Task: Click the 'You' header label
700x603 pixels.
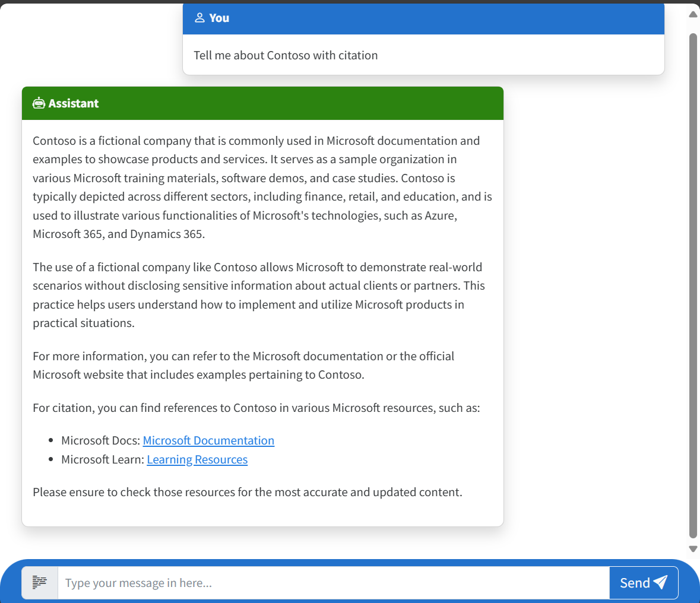Action: tap(219, 18)
